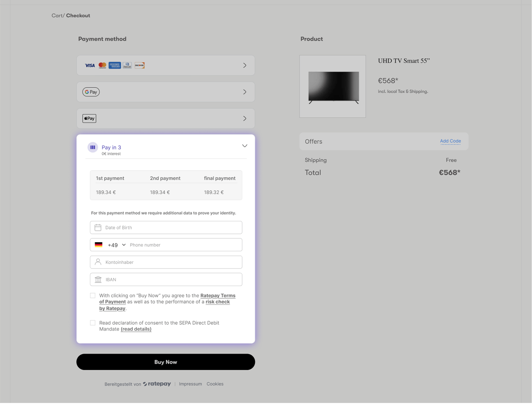Open the Cookies footer link

[215, 384]
